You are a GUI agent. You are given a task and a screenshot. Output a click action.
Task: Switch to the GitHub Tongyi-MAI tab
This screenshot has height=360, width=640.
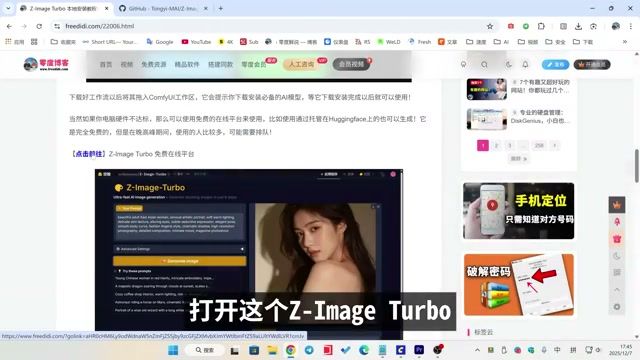click(x=163, y=8)
